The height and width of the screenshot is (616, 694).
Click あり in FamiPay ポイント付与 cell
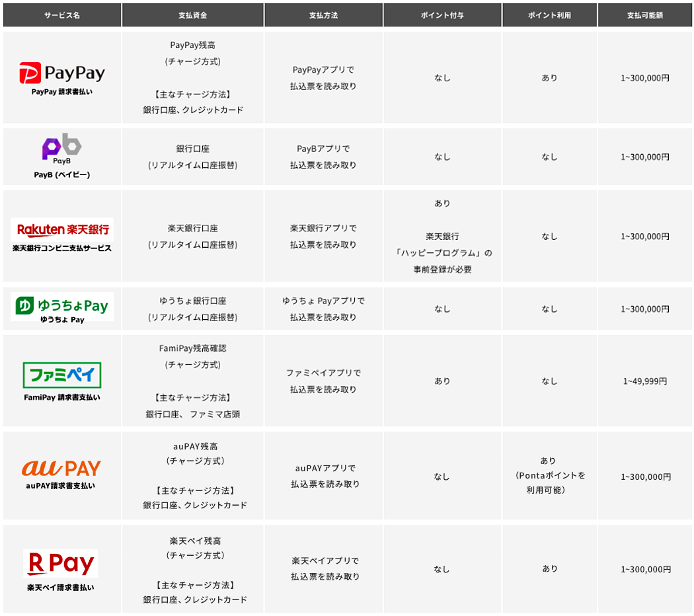(x=442, y=381)
